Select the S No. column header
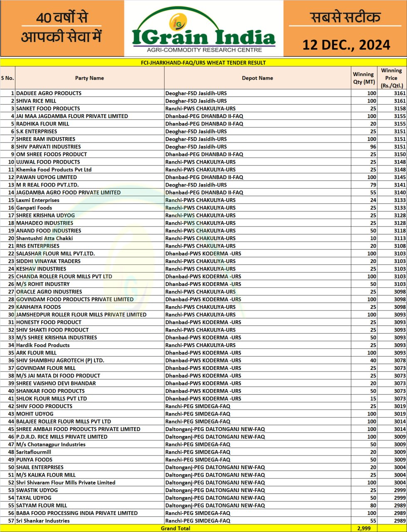 click(x=7, y=78)
